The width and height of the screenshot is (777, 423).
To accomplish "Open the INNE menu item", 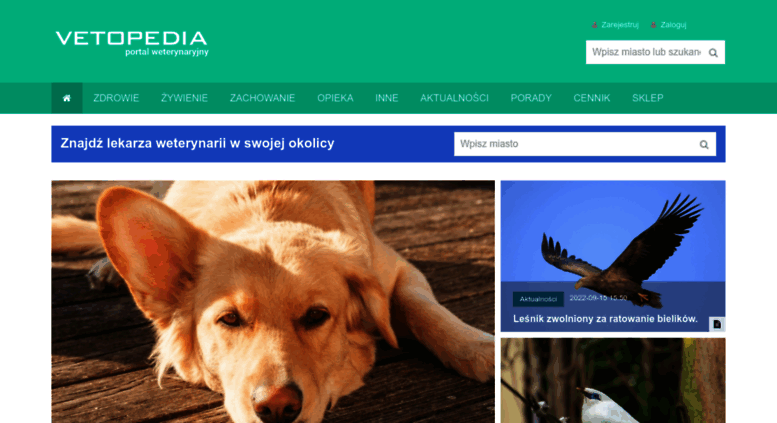I will 387,98.
